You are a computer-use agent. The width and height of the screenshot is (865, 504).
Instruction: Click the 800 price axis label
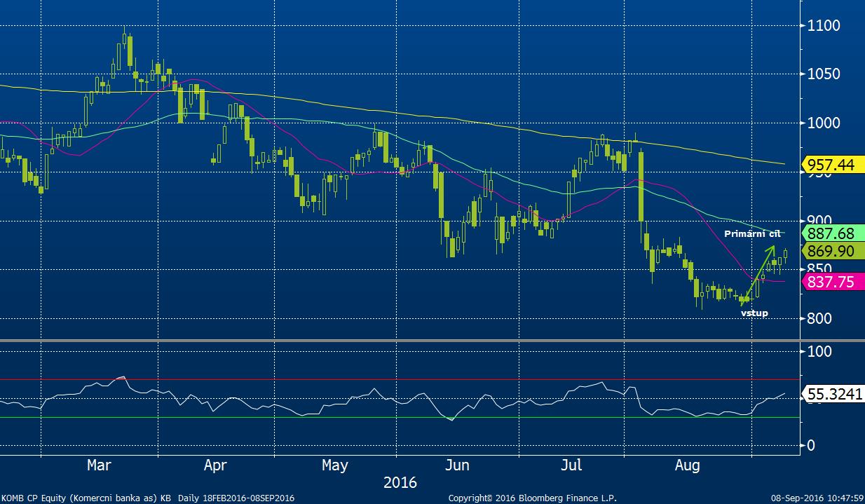pyautogui.click(x=820, y=318)
